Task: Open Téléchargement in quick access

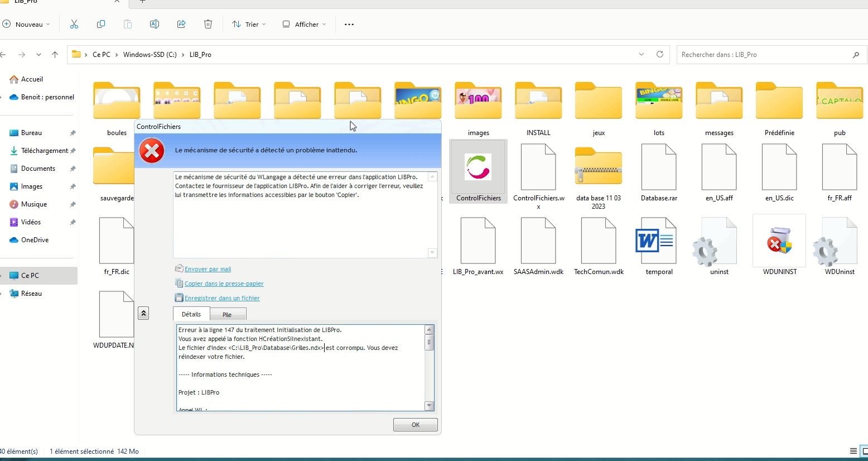Action: click(45, 151)
